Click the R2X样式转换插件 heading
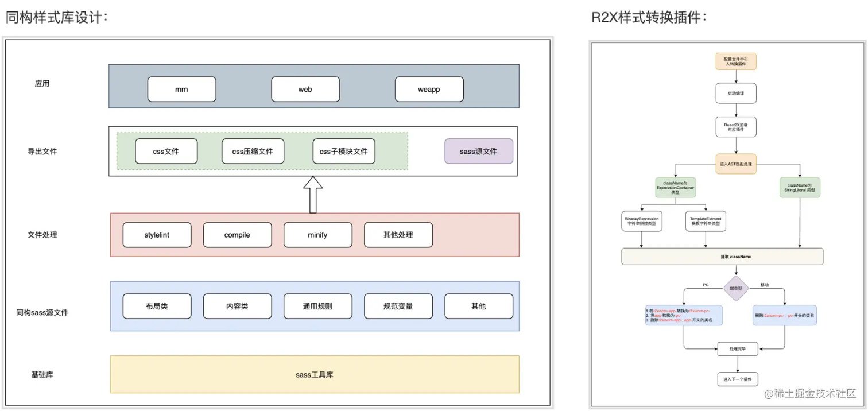The height and width of the screenshot is (411, 868). click(649, 18)
